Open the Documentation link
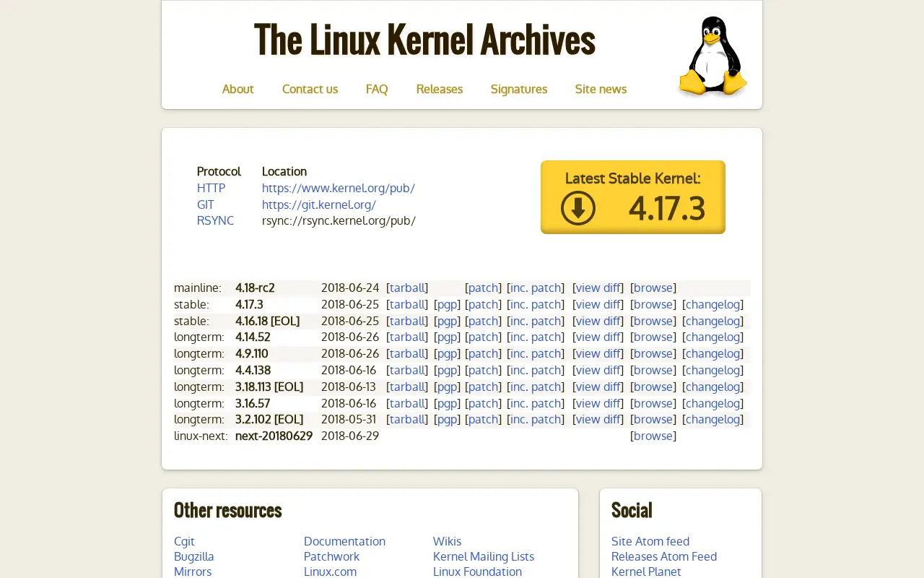This screenshot has width=924, height=578. pyautogui.click(x=344, y=541)
